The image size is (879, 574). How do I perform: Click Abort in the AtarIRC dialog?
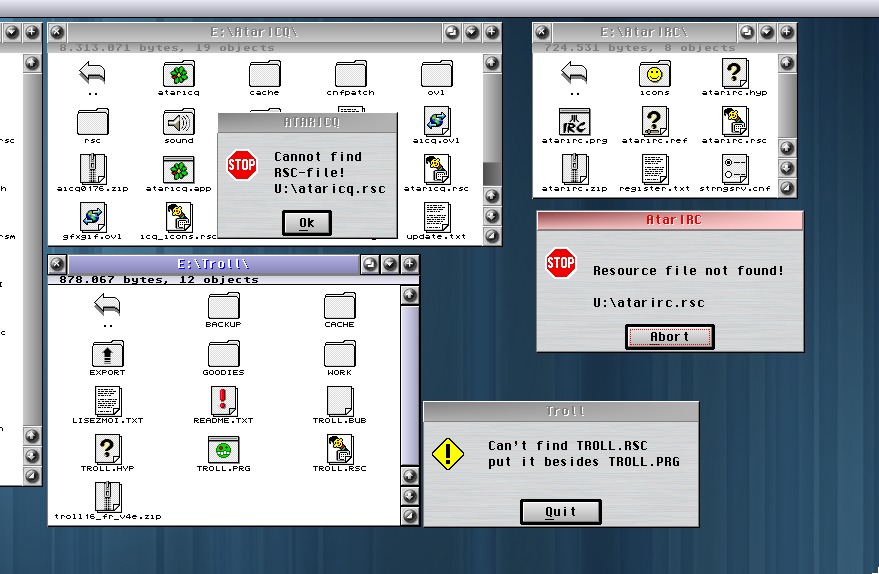670,337
